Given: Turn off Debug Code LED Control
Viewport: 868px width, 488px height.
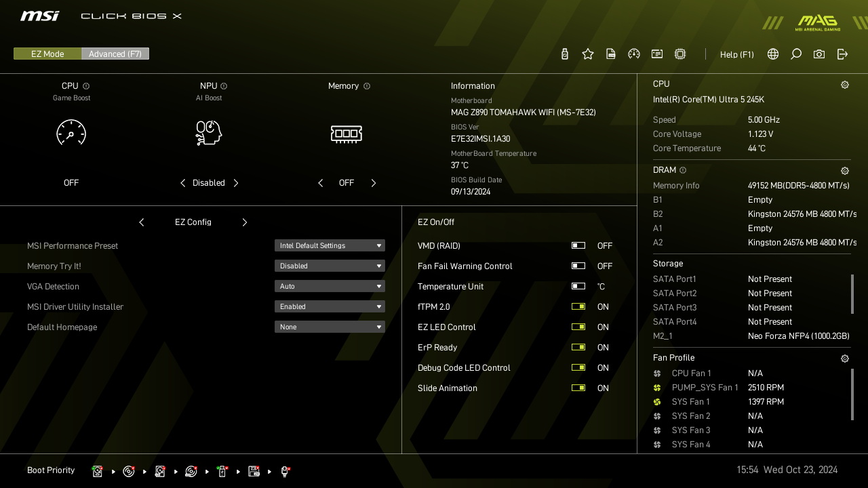Looking at the screenshot, I should click(578, 368).
